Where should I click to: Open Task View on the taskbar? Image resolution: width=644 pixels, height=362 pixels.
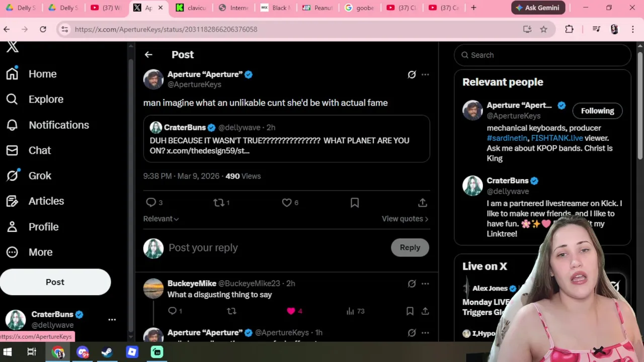pos(32,352)
